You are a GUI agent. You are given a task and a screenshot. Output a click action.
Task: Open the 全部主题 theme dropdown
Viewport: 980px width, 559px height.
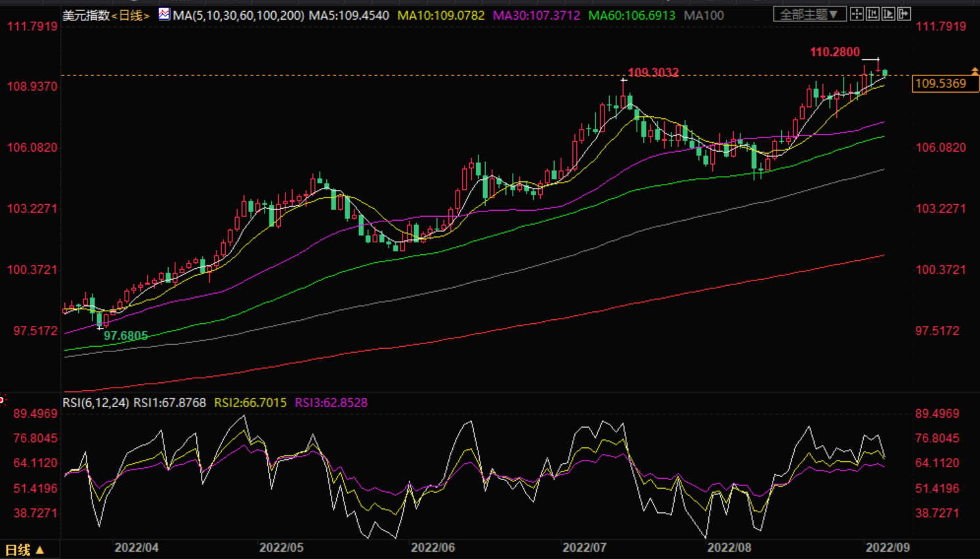point(809,14)
